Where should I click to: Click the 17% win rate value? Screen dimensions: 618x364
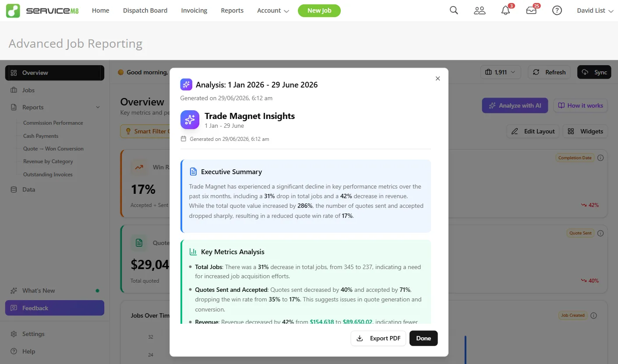click(143, 189)
